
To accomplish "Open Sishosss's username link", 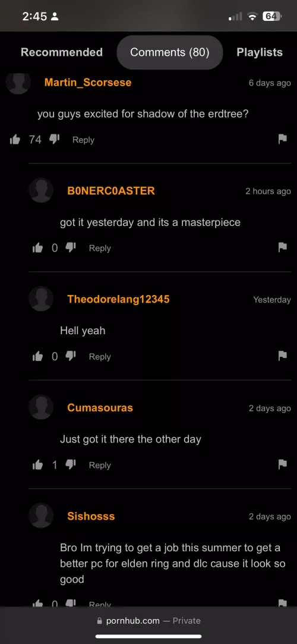I will [91, 516].
